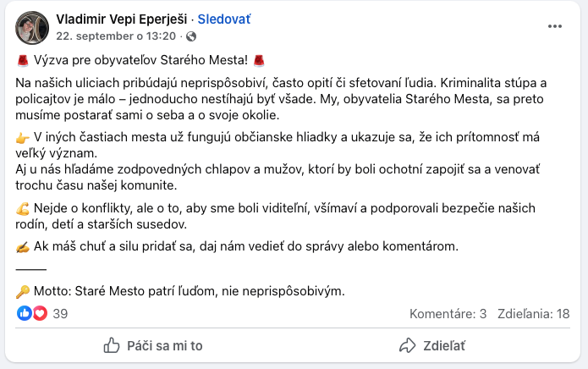Click the share arrow icon beside 'Zdieľať'
The image size is (588, 369).
(408, 345)
